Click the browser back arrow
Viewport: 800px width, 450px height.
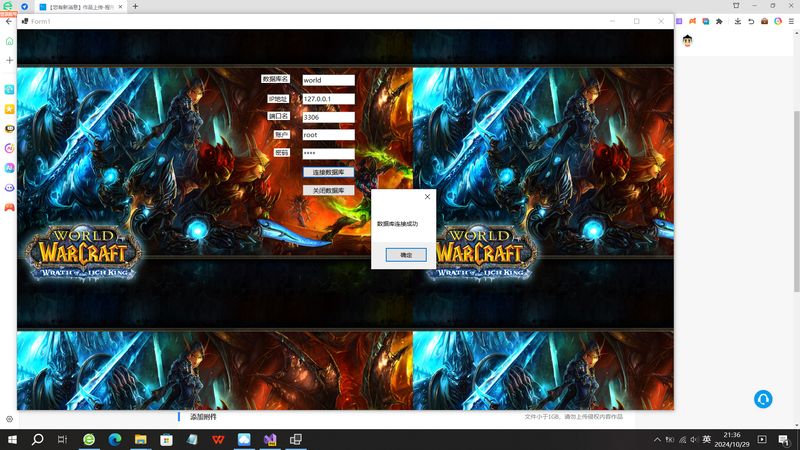9,21
